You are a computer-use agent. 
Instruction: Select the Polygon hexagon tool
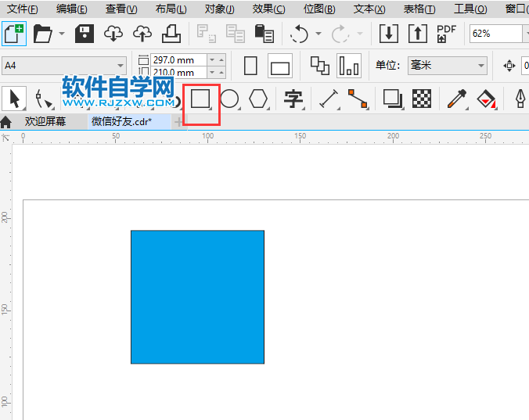click(x=258, y=99)
